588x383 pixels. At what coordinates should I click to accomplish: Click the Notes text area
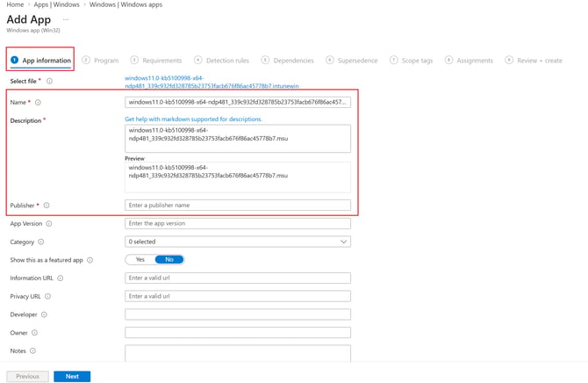[238, 353]
